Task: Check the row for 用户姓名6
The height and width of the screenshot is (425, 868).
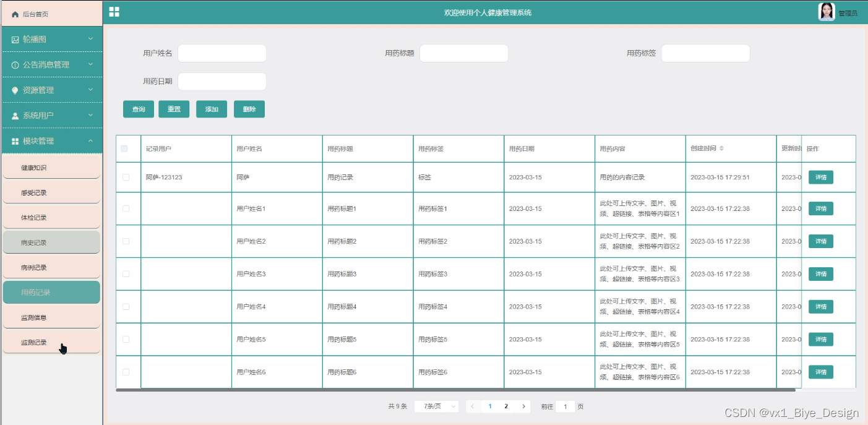Action: [x=126, y=372]
